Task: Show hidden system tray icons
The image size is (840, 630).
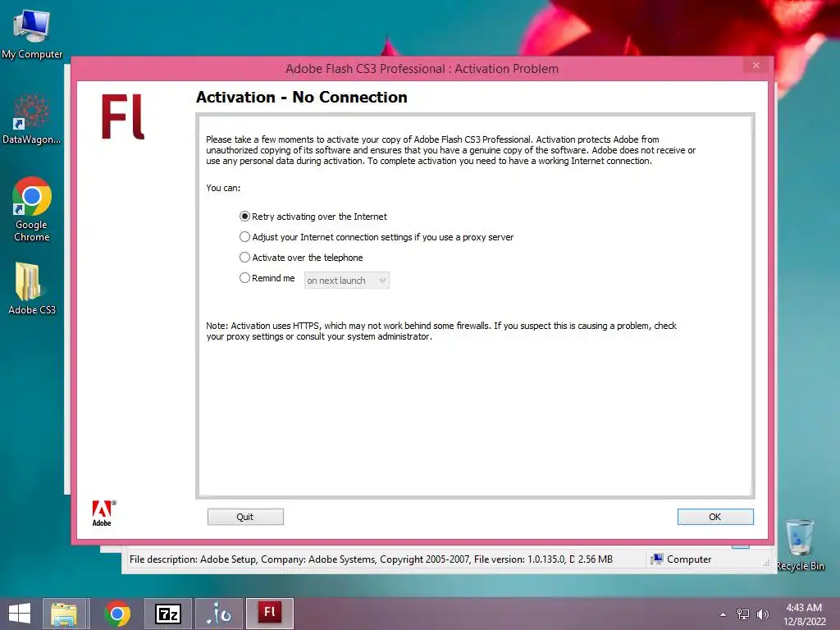Action: pyautogui.click(x=724, y=614)
